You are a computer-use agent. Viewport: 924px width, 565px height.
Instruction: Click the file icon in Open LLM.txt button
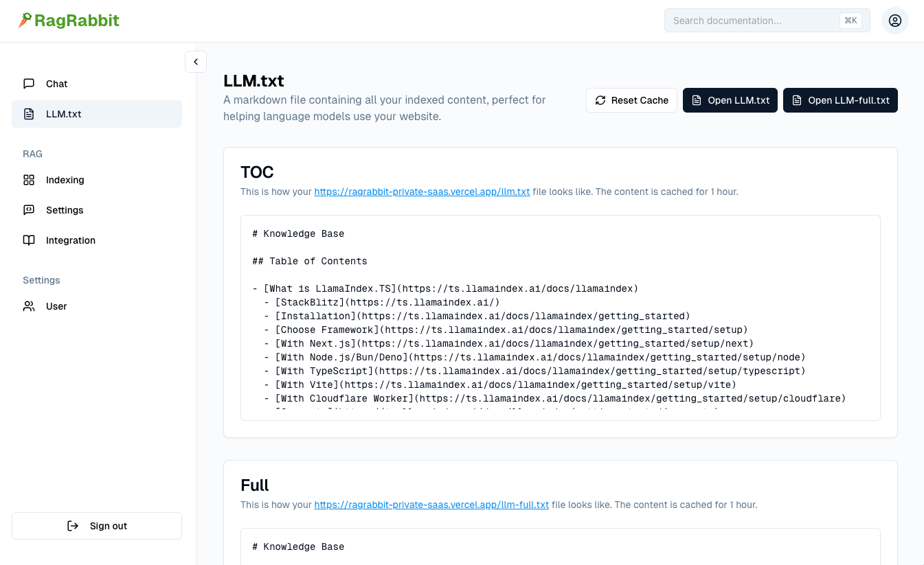click(x=697, y=100)
